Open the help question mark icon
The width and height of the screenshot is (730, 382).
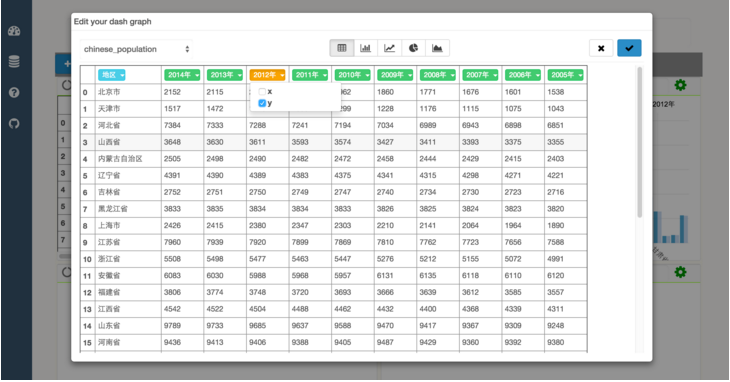pos(14,92)
